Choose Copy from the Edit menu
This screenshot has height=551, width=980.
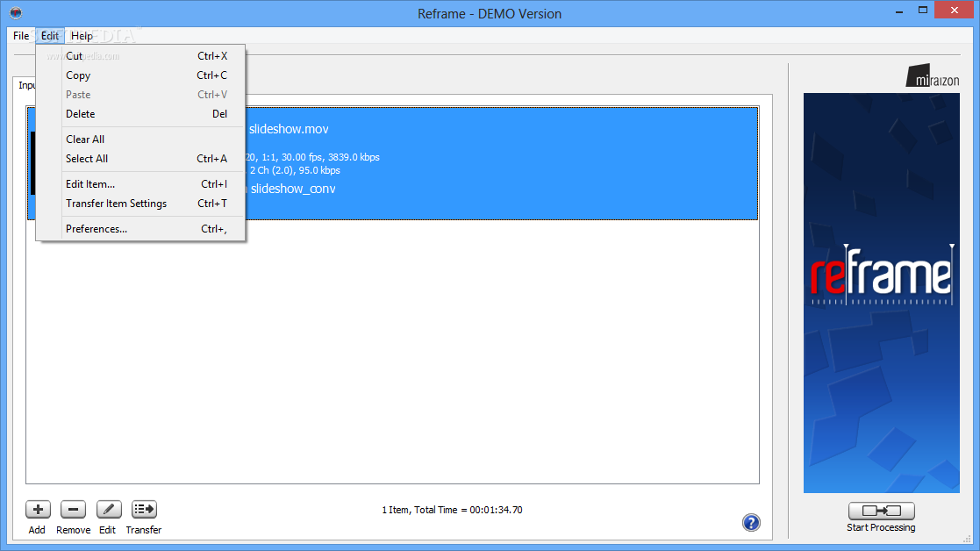coord(140,75)
